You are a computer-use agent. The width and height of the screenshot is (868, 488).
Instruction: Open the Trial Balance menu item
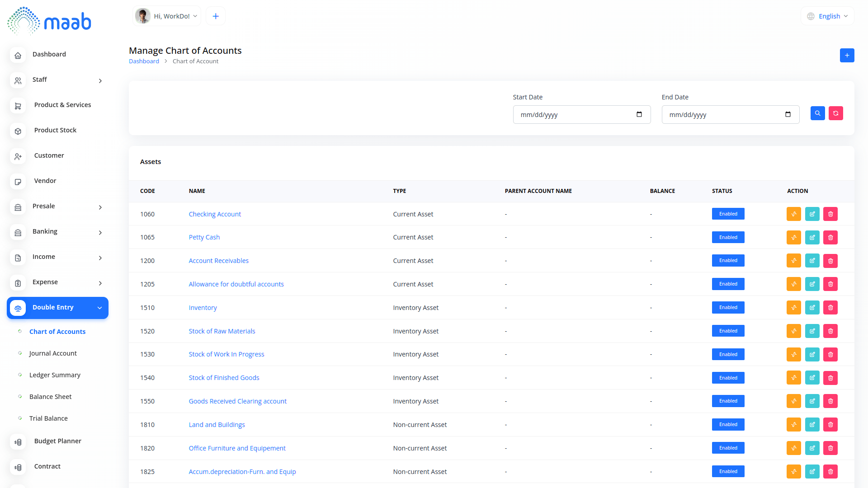tap(48, 418)
